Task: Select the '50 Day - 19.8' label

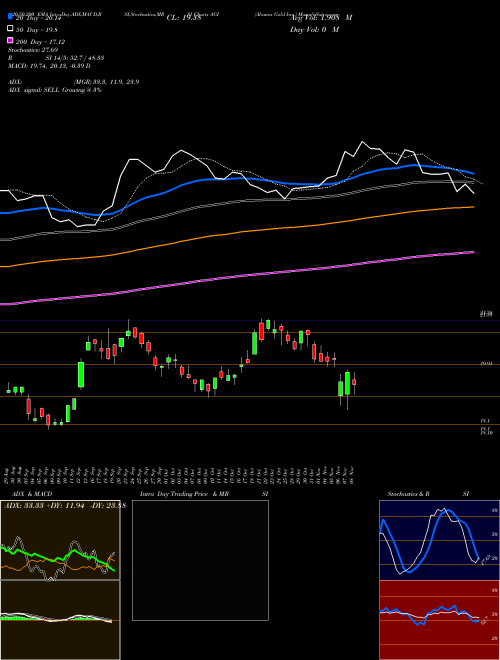Action: [x=37, y=29]
